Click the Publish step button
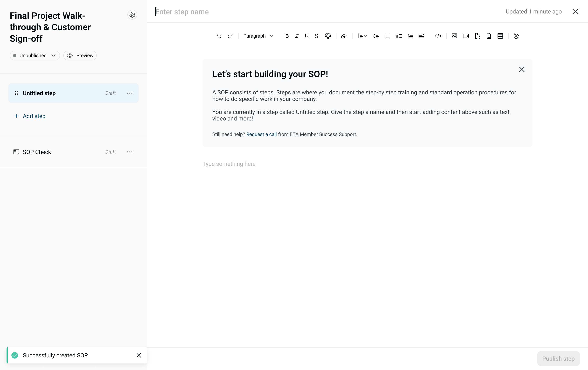 coord(558,358)
